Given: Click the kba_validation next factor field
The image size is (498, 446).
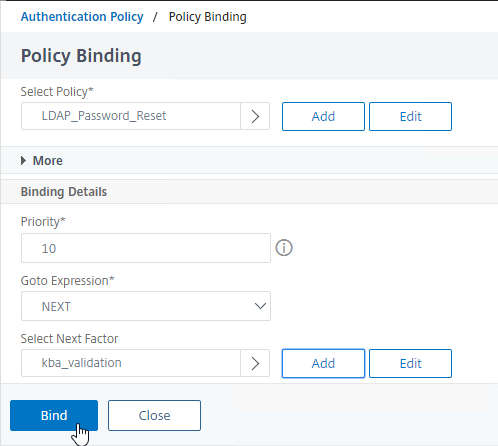Looking at the screenshot, I should 131,363.
